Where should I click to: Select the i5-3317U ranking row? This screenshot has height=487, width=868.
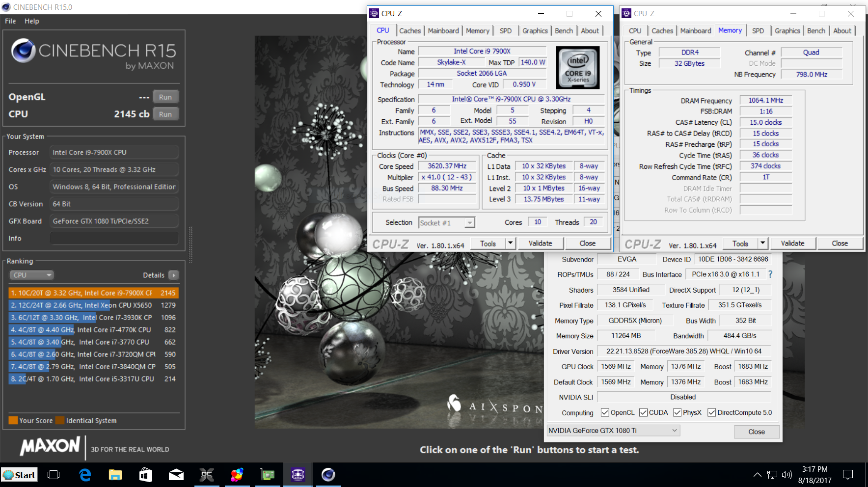click(93, 379)
